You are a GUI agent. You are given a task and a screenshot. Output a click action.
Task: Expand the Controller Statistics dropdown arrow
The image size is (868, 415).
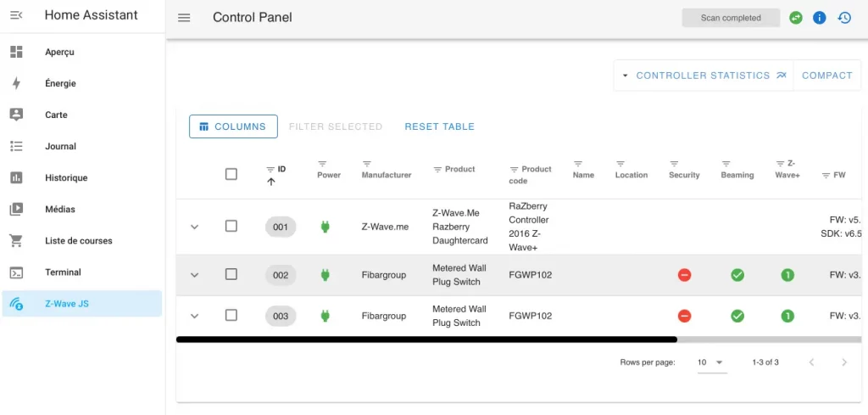point(625,76)
